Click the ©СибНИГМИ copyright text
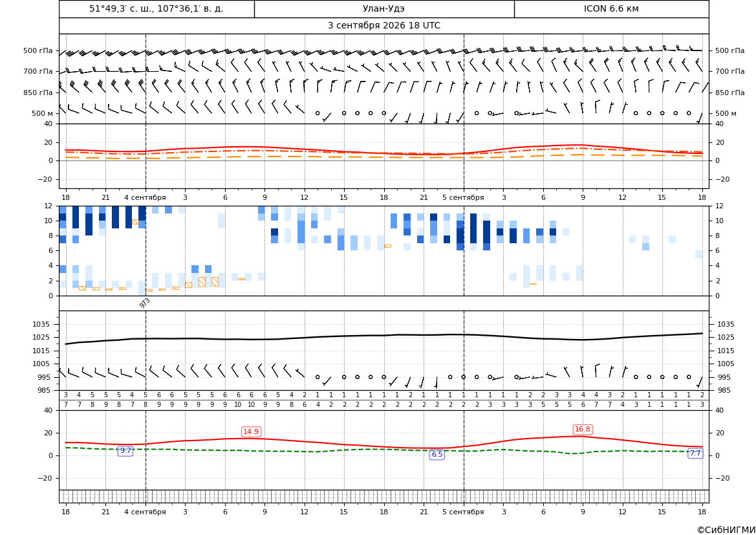The height and width of the screenshot is (535, 756). [x=726, y=530]
